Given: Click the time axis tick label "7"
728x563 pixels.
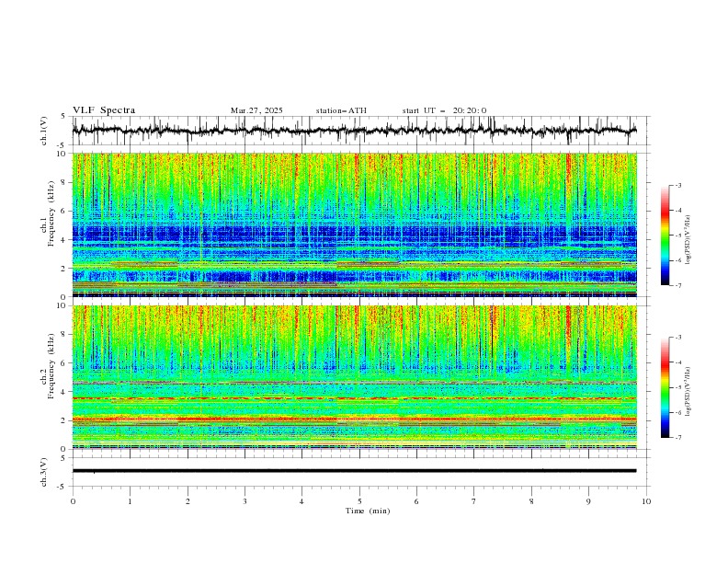Looking at the screenshot, I should (474, 501).
